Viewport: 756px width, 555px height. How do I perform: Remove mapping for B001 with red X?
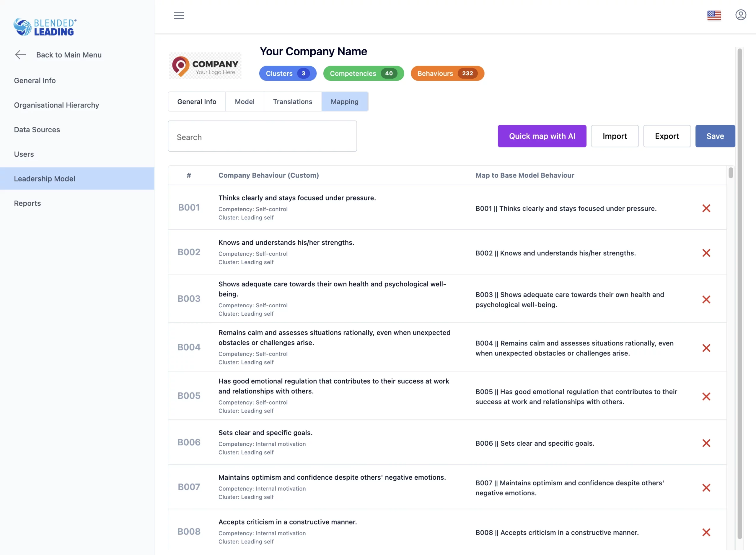pos(706,208)
